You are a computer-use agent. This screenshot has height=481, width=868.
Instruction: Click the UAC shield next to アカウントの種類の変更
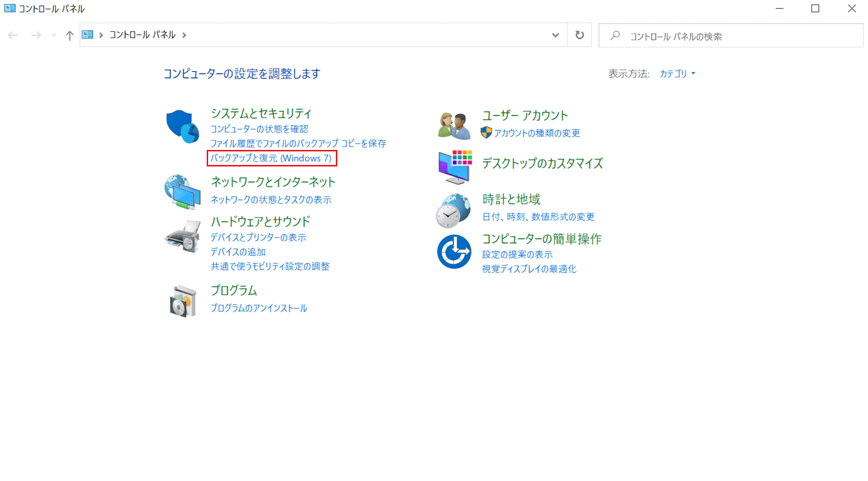click(x=486, y=133)
